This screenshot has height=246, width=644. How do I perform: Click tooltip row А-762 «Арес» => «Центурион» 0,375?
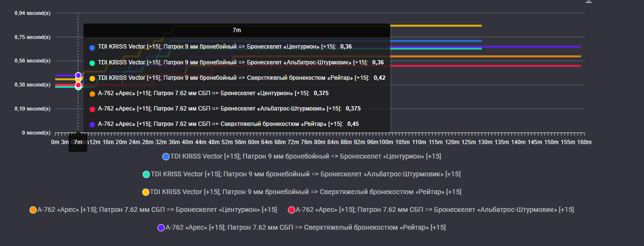pyautogui.click(x=209, y=93)
